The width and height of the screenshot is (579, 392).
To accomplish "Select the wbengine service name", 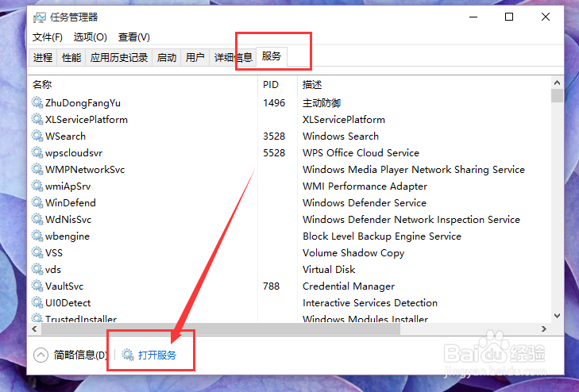I will [x=68, y=236].
